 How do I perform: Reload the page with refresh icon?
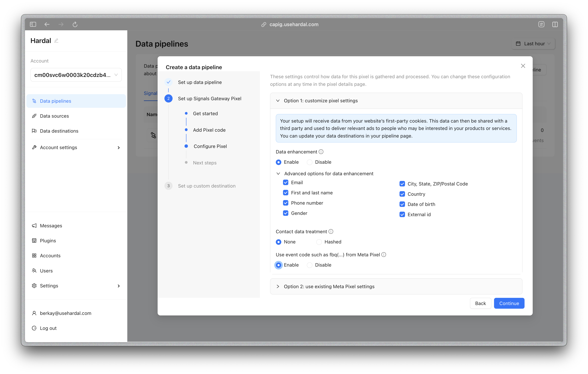point(75,24)
